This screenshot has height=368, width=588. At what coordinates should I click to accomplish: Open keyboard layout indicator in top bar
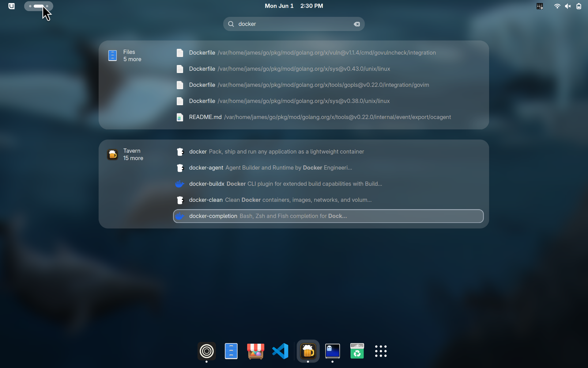coord(540,6)
